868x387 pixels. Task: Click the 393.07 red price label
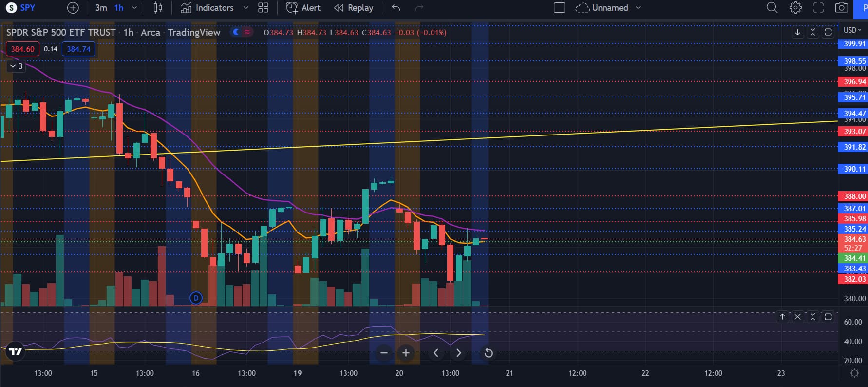point(853,131)
